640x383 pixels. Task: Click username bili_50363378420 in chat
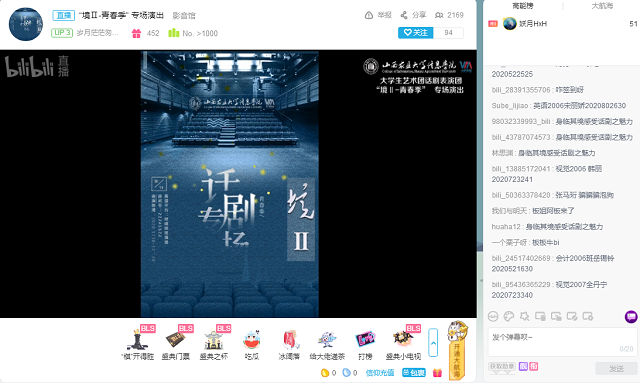(521, 195)
